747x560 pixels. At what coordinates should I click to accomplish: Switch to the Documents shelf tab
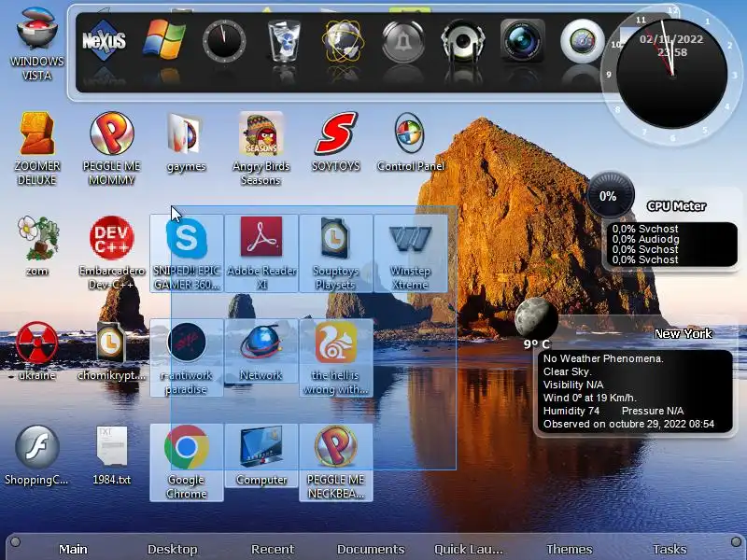[x=371, y=549]
